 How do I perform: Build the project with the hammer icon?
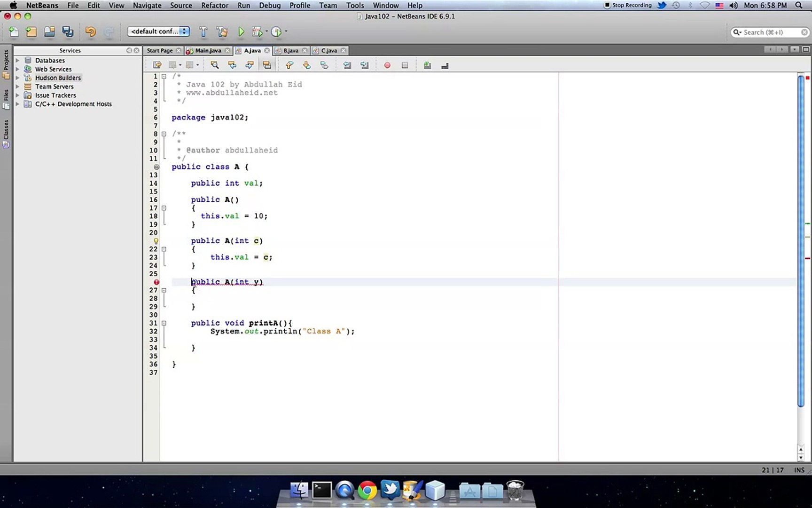(203, 32)
